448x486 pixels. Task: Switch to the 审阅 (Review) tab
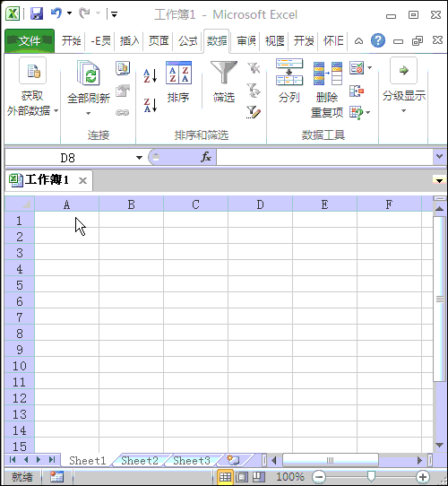[246, 41]
